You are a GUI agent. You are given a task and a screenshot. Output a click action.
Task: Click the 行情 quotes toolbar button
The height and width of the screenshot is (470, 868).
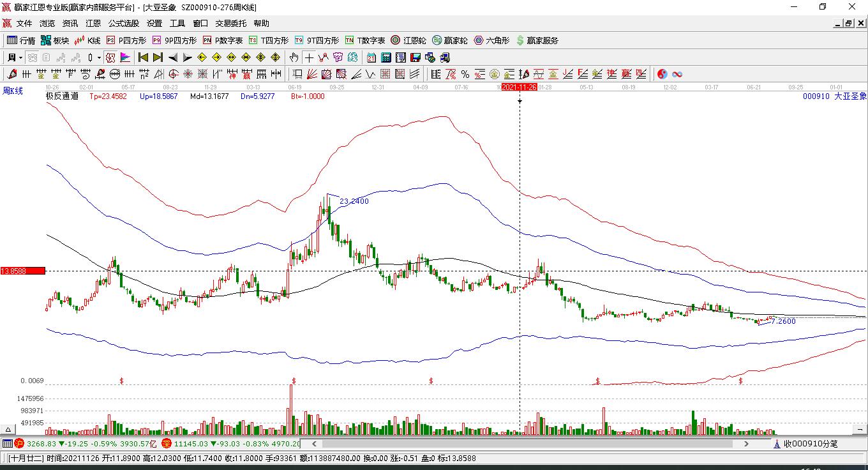coord(21,40)
